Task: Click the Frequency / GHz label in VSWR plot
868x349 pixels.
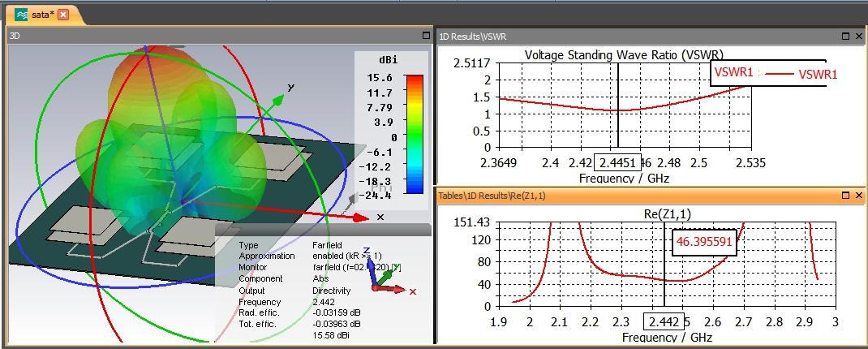Action: 624,179
